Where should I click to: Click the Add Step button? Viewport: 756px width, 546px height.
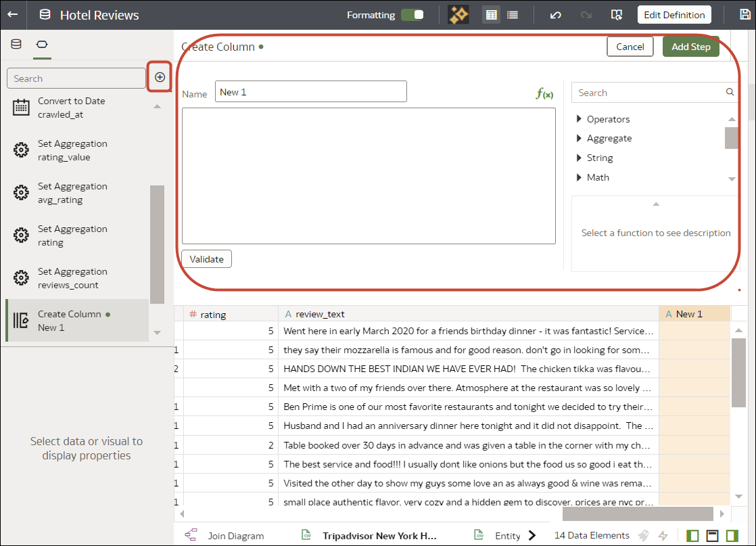[690, 46]
